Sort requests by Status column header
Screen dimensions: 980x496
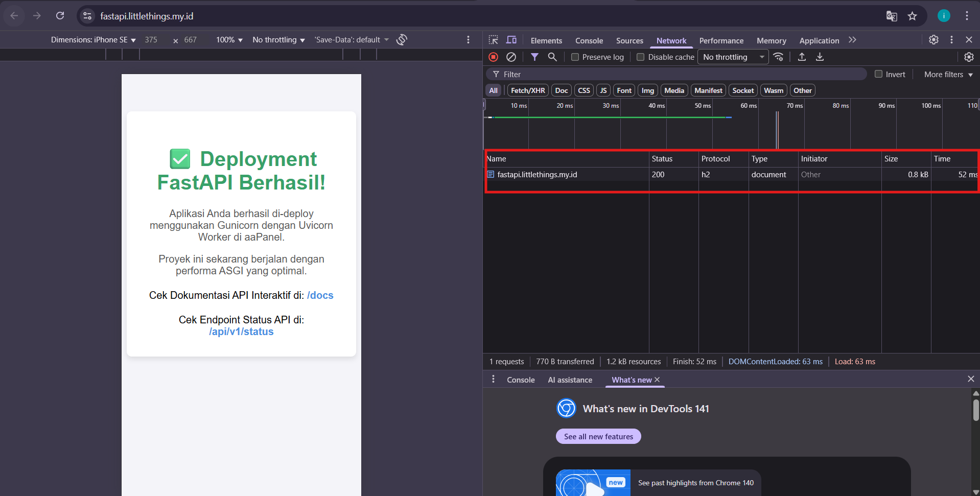[673, 159]
